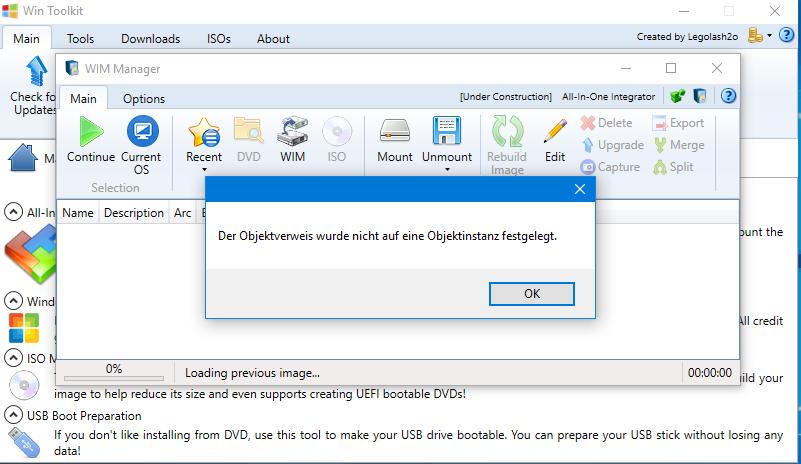The width and height of the screenshot is (801, 464).
Task: Click the All-In-One Integrator blocks icon
Action: [31, 254]
